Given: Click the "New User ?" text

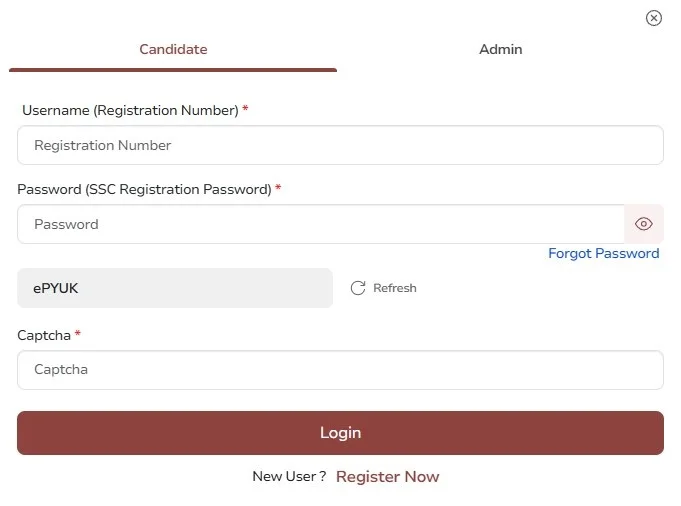Looking at the screenshot, I should click(289, 477).
